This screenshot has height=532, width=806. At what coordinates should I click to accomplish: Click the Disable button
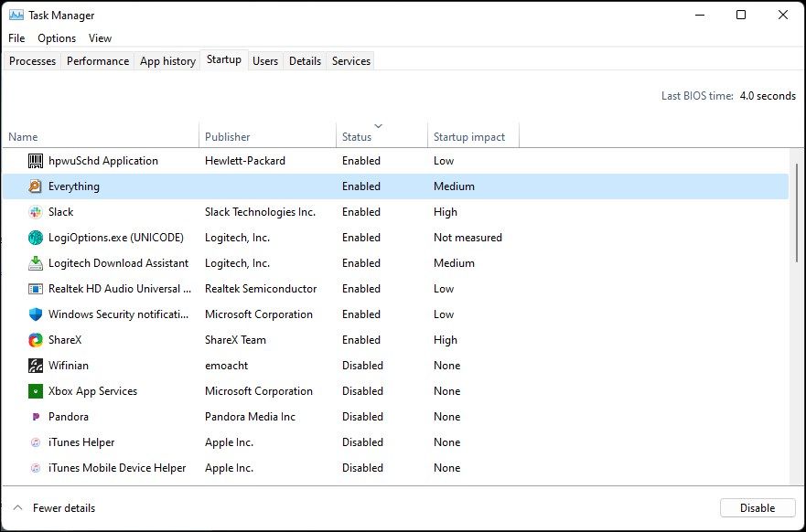(757, 507)
